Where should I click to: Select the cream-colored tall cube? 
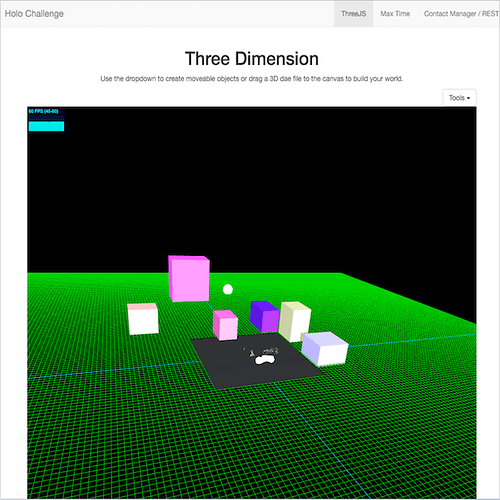coord(295,321)
